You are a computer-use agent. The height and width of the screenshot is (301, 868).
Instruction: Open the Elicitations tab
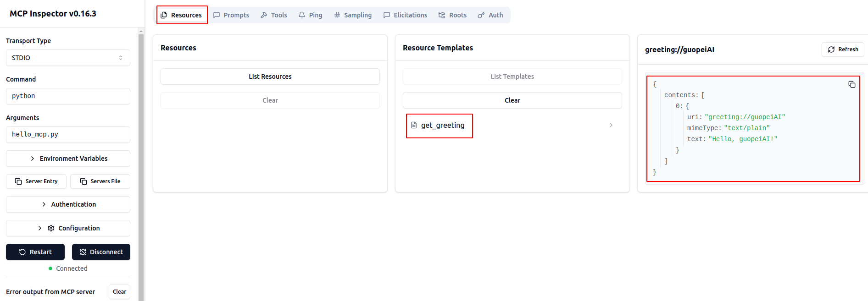(x=406, y=15)
